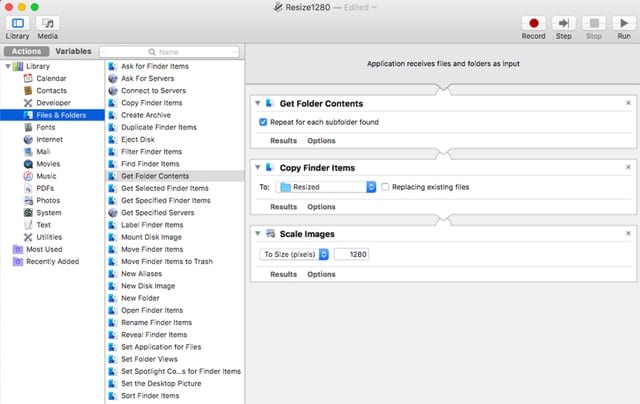Remove the Scale Images action
Image resolution: width=640 pixels, height=404 pixels.
(x=628, y=234)
